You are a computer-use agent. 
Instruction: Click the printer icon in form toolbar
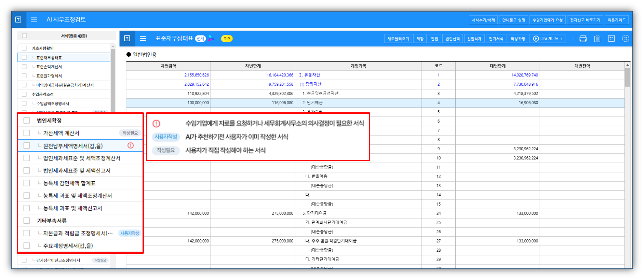coord(583,39)
